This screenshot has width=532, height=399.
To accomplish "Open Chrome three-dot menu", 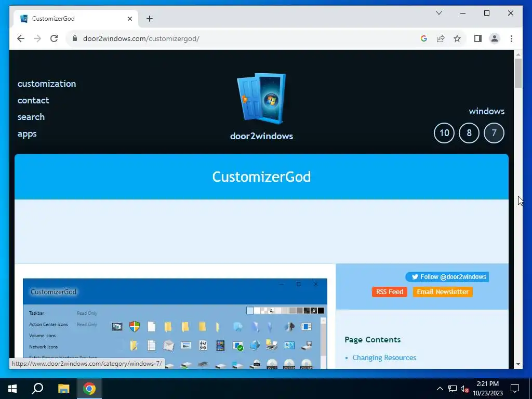I will click(511, 38).
